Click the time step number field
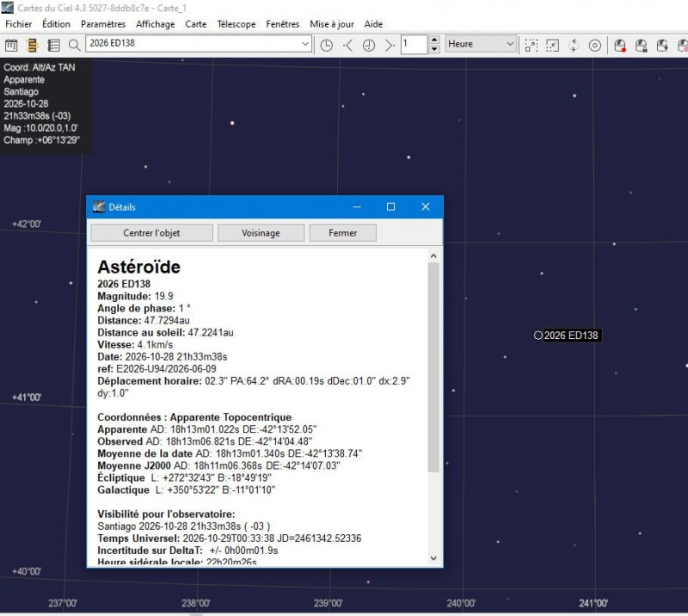The height and width of the screenshot is (616, 688). 415,44
